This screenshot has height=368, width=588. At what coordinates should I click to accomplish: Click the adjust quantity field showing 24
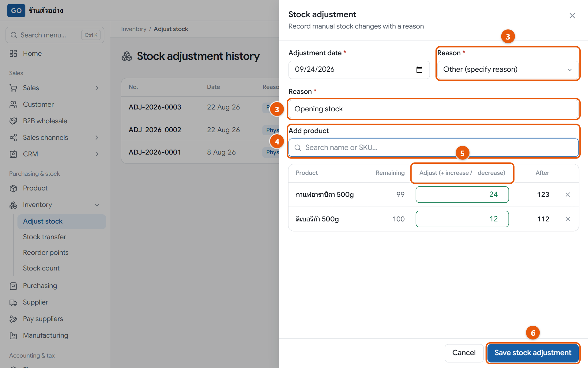pyautogui.click(x=462, y=194)
